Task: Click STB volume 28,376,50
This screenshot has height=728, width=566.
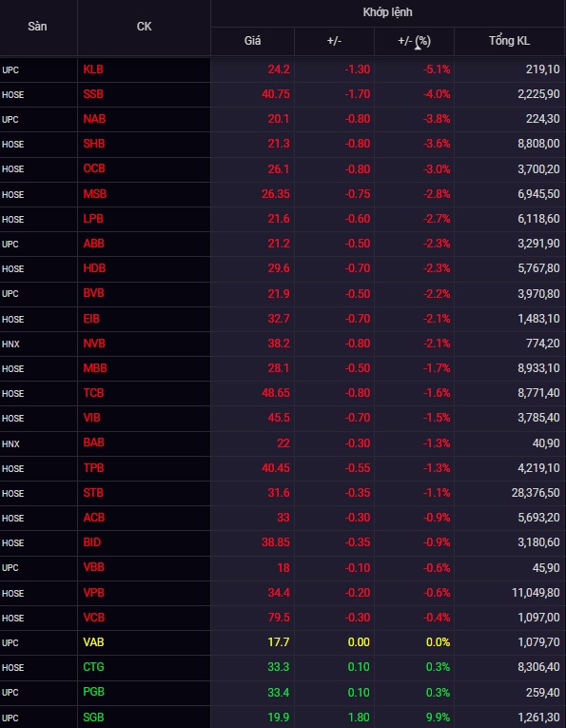Action: click(x=536, y=493)
